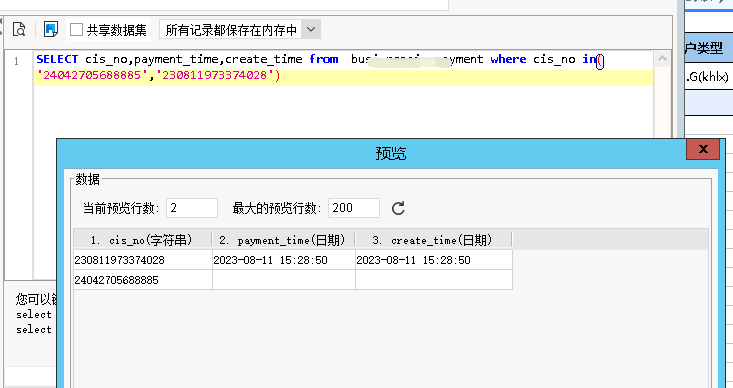Click the where keyword in the query
The width and height of the screenshot is (733, 388).
click(x=508, y=59)
